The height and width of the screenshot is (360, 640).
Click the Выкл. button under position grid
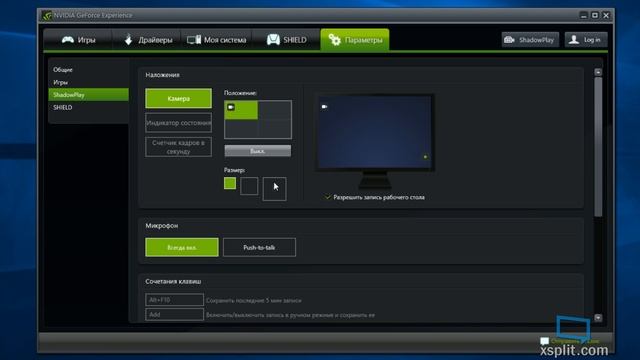[258, 151]
